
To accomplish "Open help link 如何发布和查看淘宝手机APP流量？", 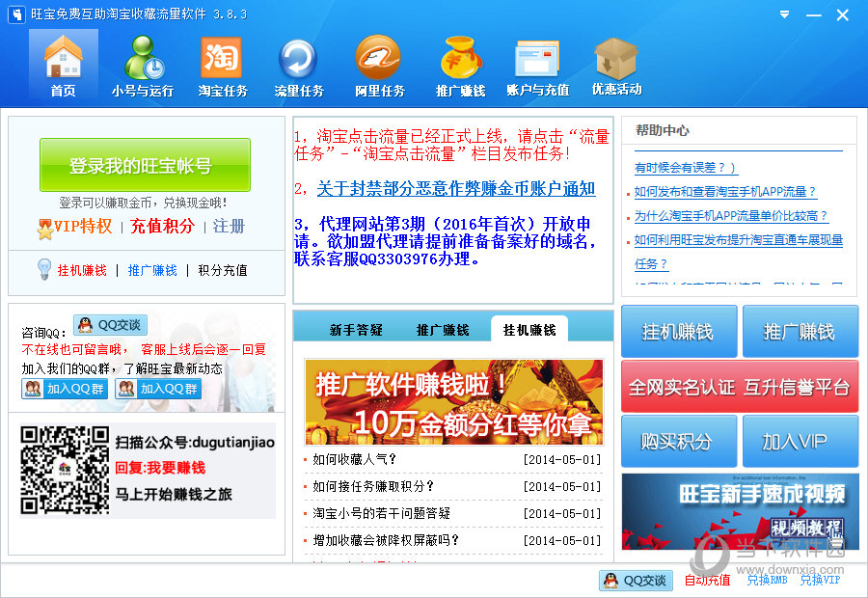I will pos(725,192).
